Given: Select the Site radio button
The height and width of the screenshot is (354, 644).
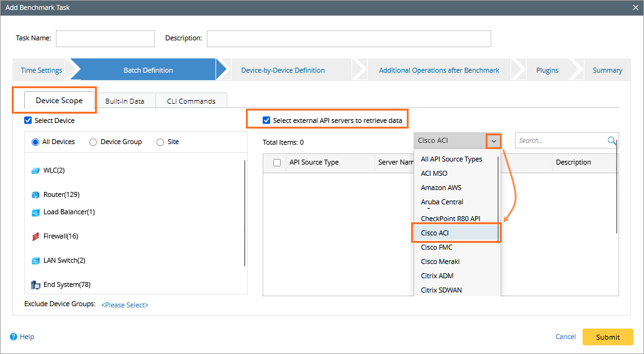Looking at the screenshot, I should (160, 142).
